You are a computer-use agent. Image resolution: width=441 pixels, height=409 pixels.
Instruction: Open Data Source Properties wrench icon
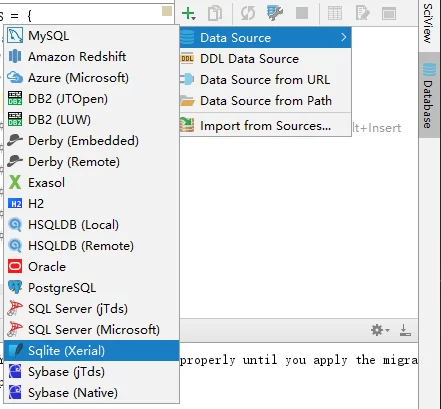[275, 13]
